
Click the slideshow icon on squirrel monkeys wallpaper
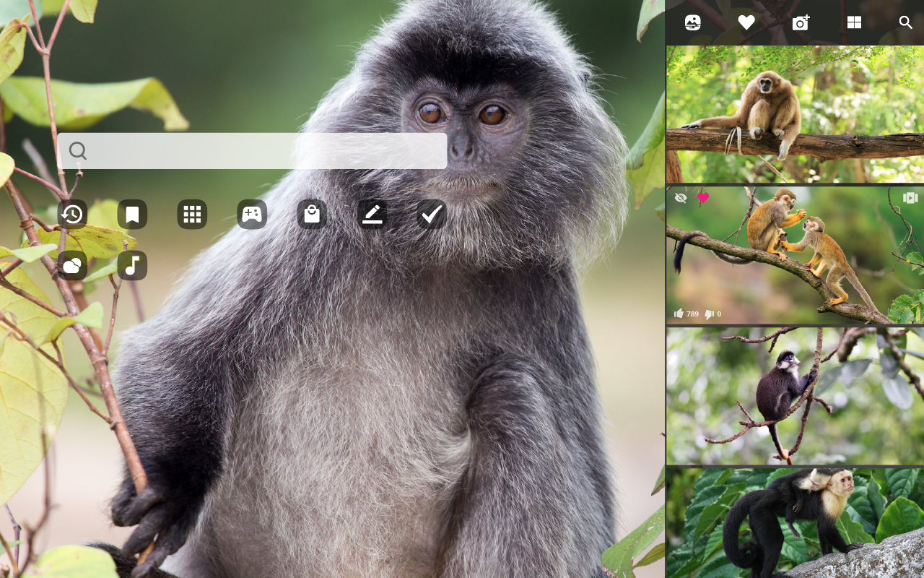coord(910,198)
